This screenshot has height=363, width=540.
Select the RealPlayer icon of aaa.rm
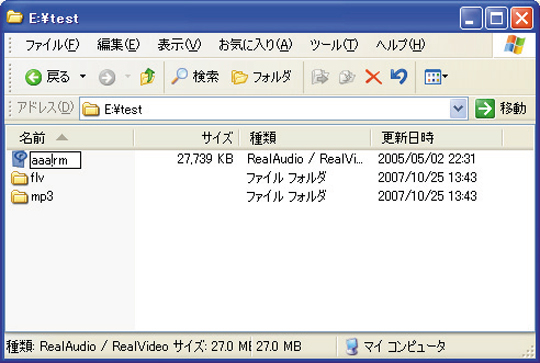coord(20,159)
